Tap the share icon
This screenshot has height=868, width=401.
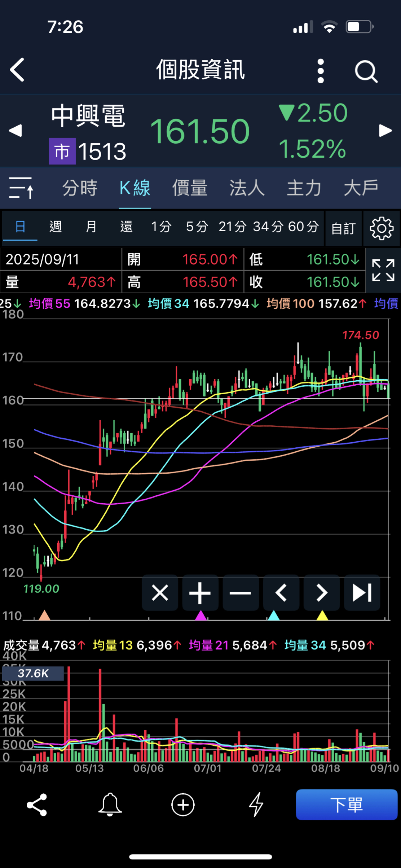click(x=37, y=805)
